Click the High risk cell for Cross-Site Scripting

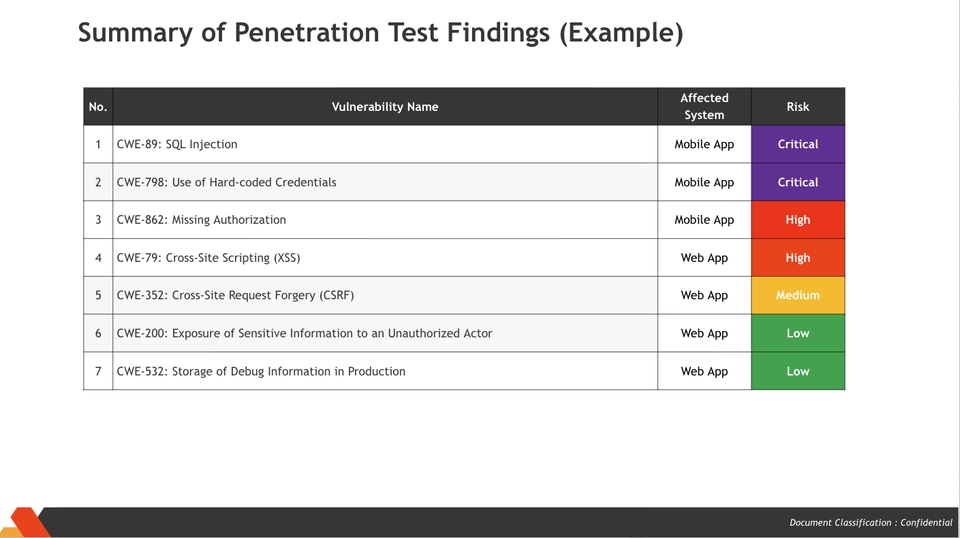coord(798,258)
